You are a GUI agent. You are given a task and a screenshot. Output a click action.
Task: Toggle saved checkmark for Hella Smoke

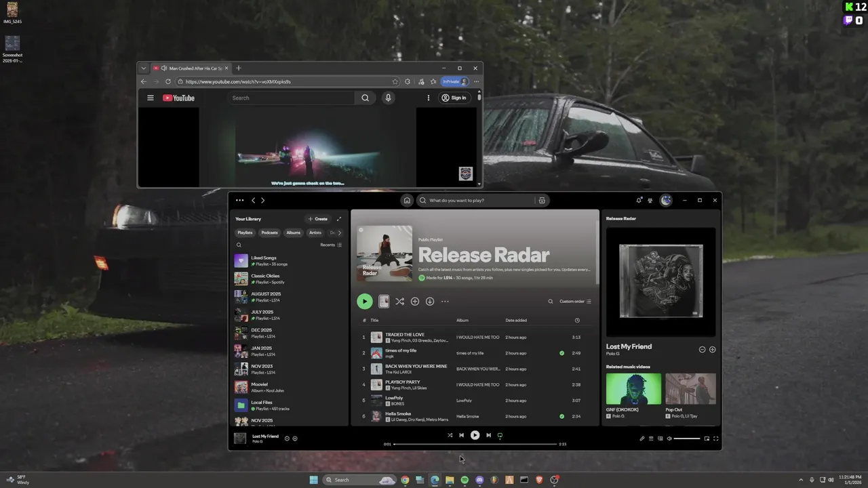coord(561,416)
